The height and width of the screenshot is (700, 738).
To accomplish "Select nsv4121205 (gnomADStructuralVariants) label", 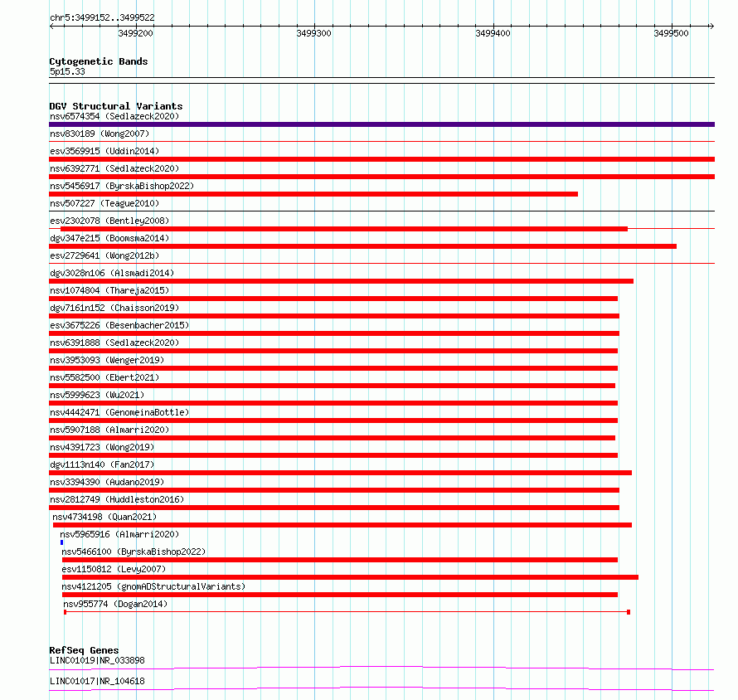I will click(153, 586).
